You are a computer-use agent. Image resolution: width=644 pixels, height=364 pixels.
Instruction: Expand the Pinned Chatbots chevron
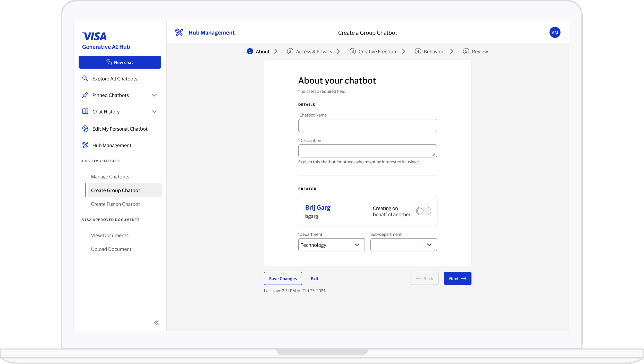(x=154, y=95)
